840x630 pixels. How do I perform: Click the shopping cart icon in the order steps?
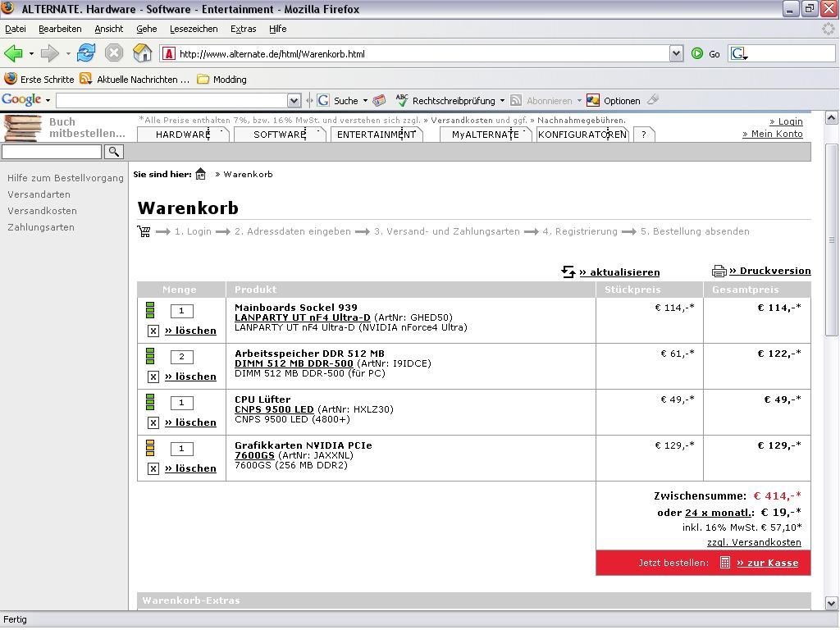pos(144,231)
